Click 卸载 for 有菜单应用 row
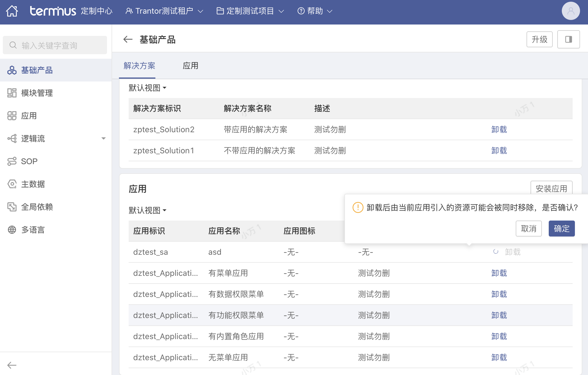The image size is (588, 375). coord(499,273)
